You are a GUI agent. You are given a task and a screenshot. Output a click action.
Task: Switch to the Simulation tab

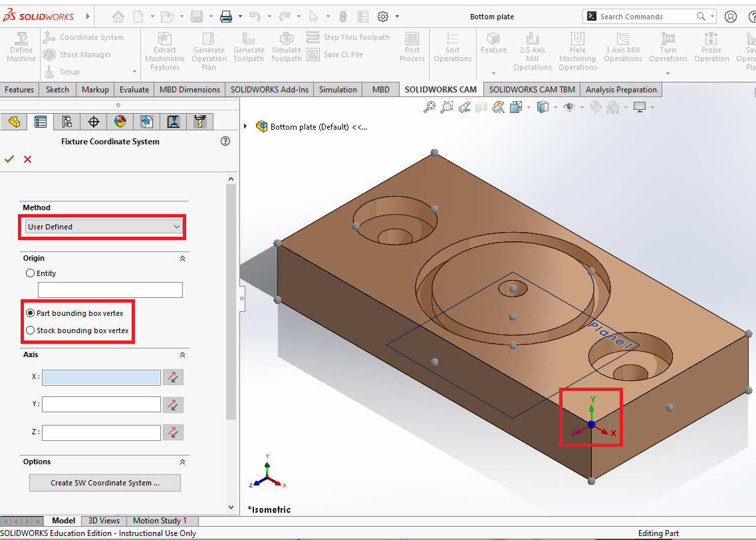[x=338, y=90]
